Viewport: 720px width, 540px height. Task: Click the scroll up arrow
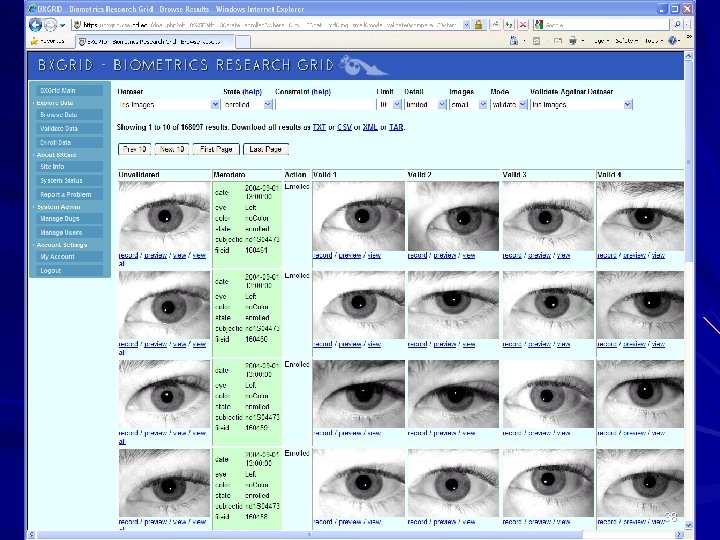pyautogui.click(x=688, y=56)
